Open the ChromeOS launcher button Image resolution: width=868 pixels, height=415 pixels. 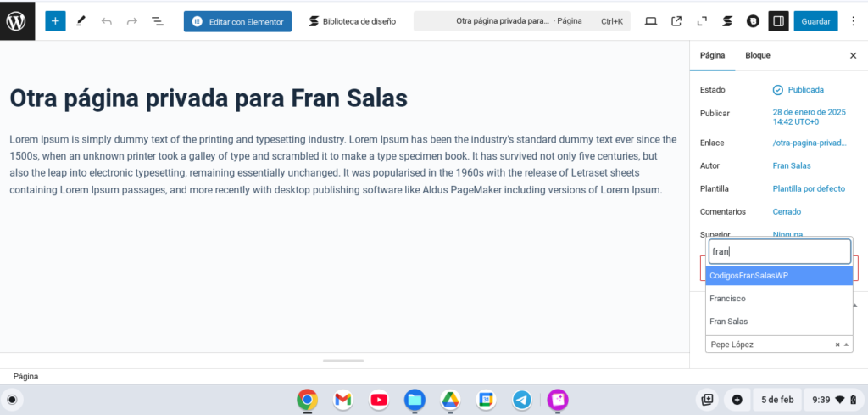pos(12,400)
